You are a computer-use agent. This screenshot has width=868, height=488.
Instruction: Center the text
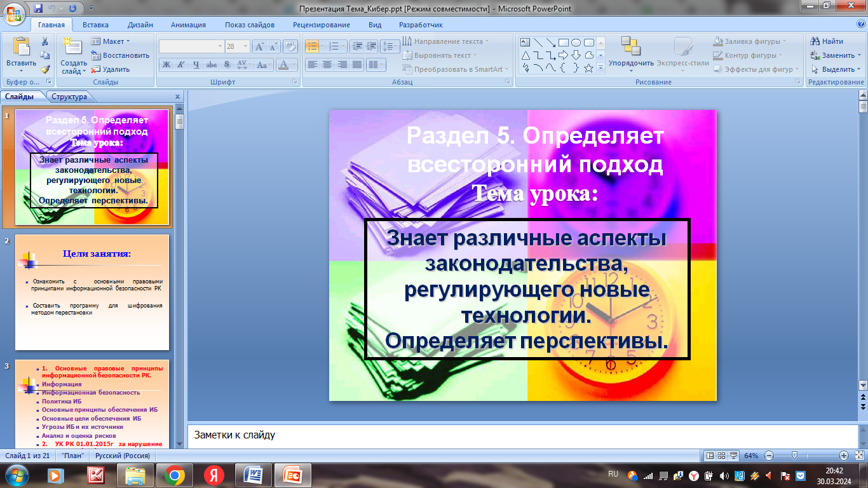(327, 65)
